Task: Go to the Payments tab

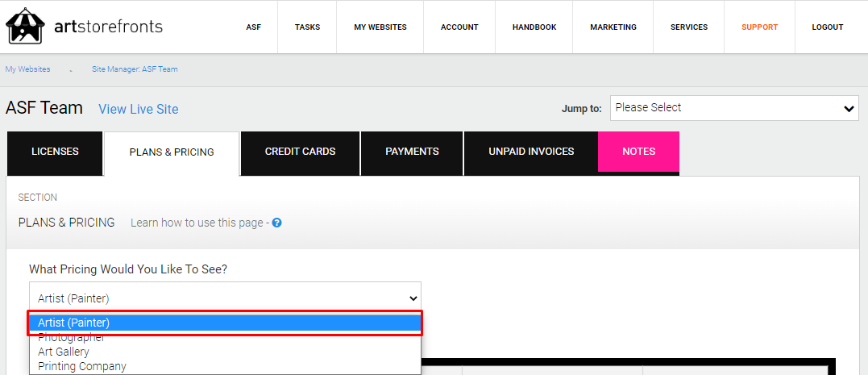Action: [x=412, y=152]
